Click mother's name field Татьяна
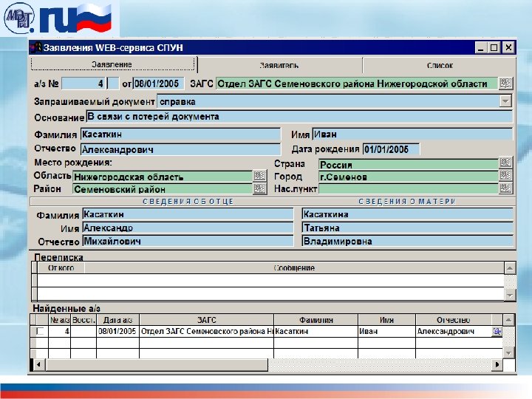This screenshot has width=532, height=399. [x=407, y=228]
